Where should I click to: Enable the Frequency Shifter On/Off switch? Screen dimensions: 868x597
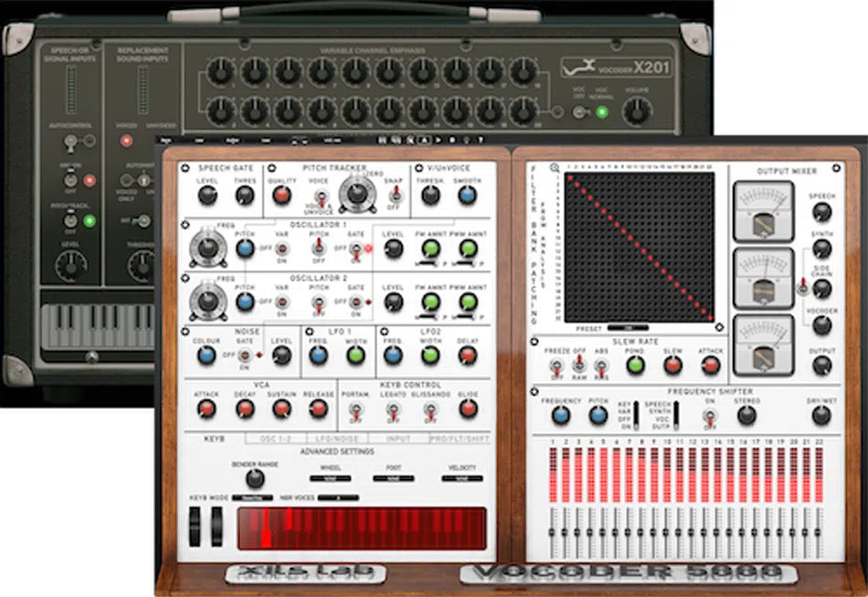point(708,415)
